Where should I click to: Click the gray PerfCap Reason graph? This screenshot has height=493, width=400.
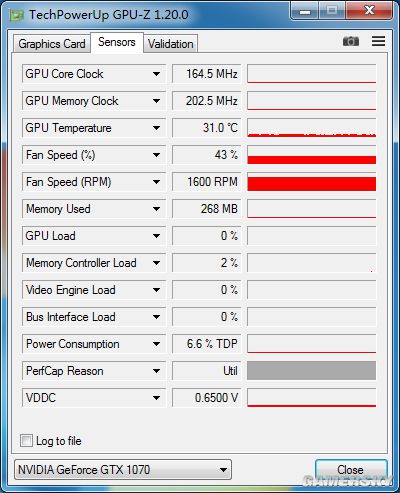point(312,371)
